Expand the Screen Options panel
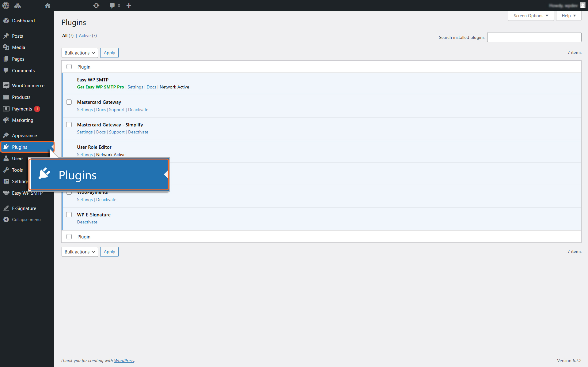The image size is (588, 367). pyautogui.click(x=531, y=16)
